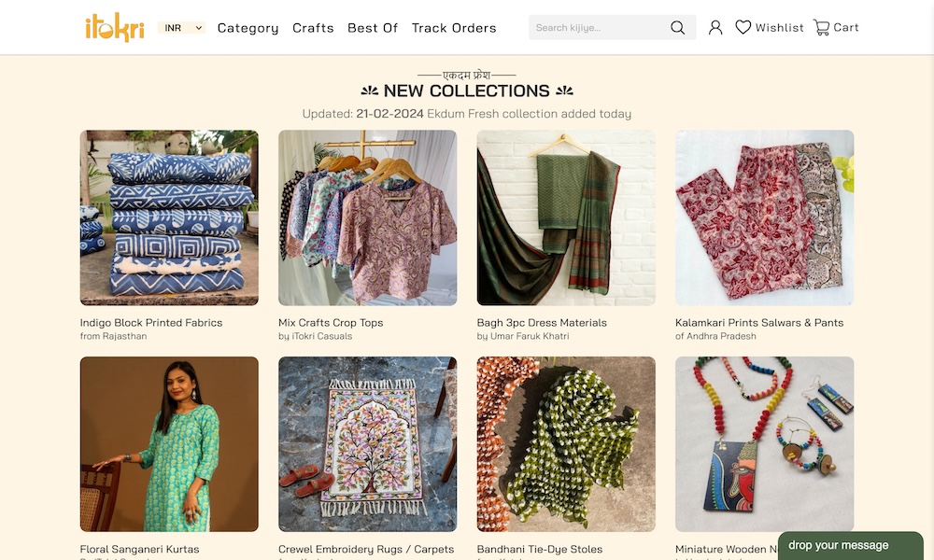The width and height of the screenshot is (934, 560).
Task: Expand the INR currency dropdown
Action: [182, 28]
